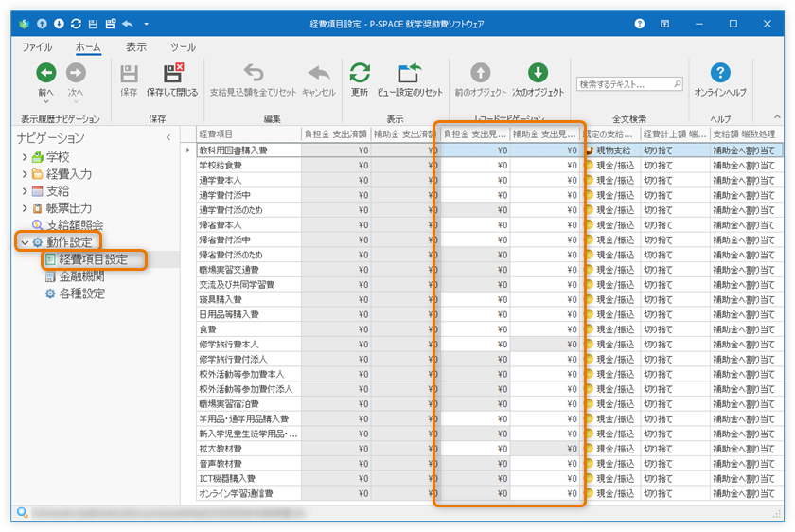Click the 拡大教材費 row name

(221, 449)
